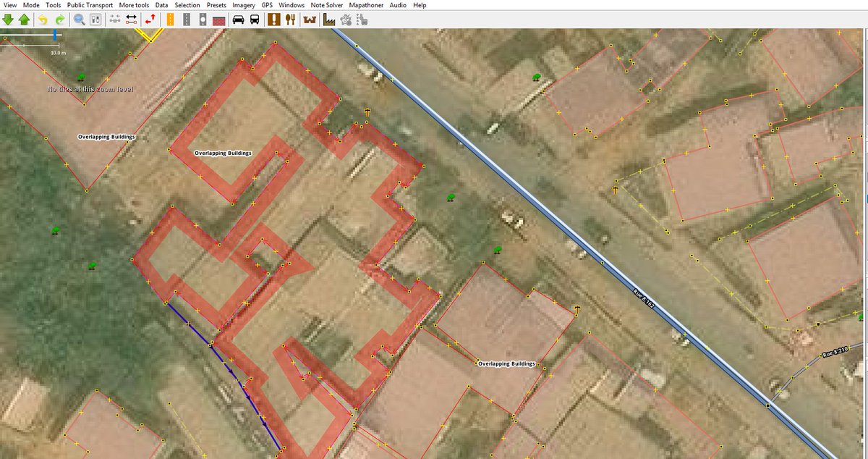Image resolution: width=868 pixels, height=459 pixels.
Task: Open the Help menu
Action: pyautogui.click(x=420, y=5)
